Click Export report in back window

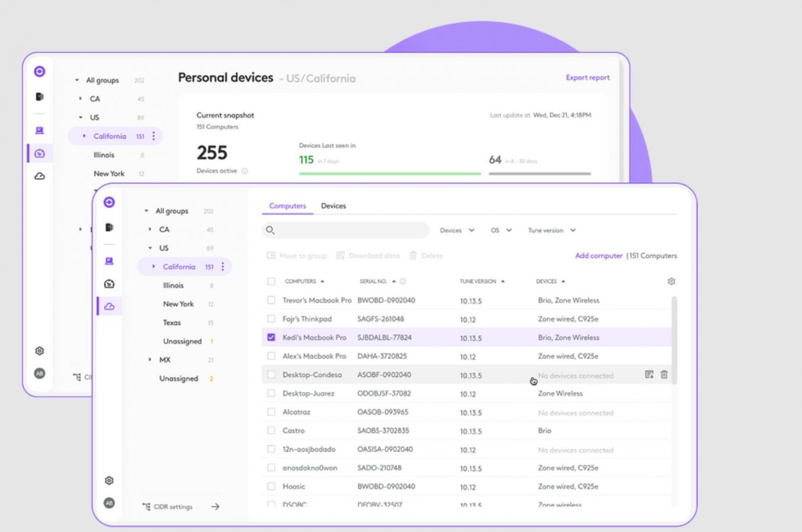(x=587, y=77)
